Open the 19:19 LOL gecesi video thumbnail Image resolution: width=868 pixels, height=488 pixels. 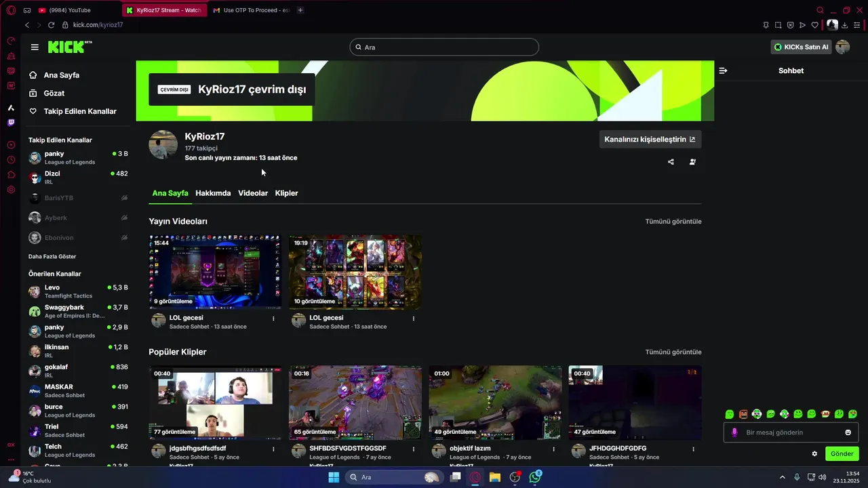click(355, 272)
